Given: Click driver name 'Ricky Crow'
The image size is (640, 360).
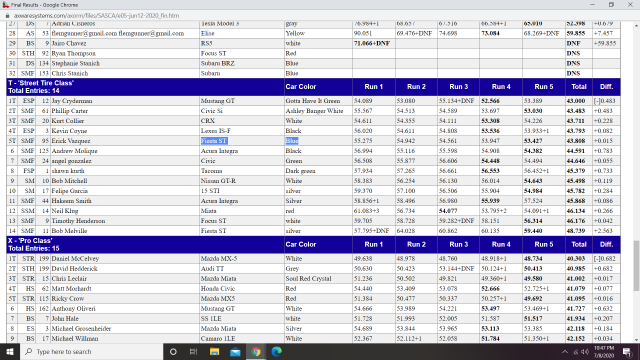Looking at the screenshot, I should point(67,298).
